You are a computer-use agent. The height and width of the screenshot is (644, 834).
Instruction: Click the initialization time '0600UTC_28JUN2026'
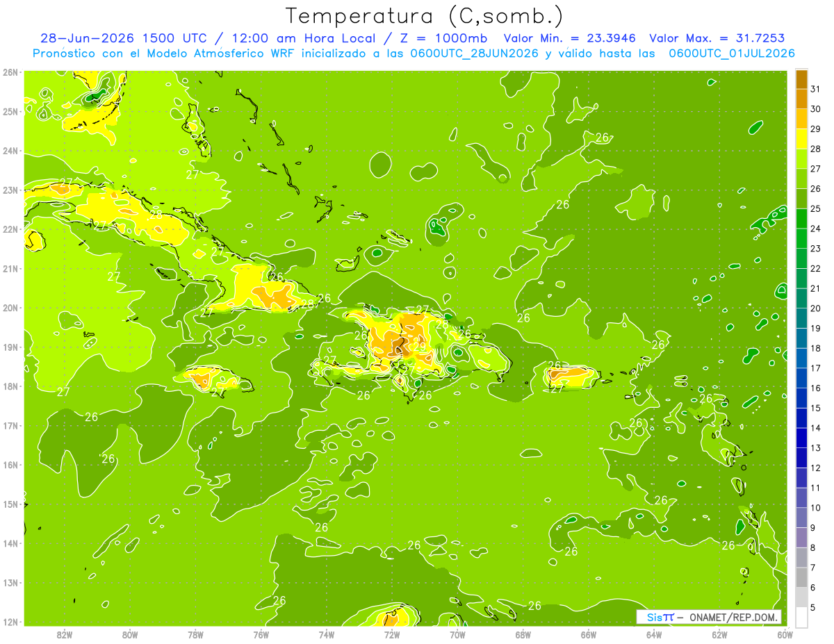475,53
